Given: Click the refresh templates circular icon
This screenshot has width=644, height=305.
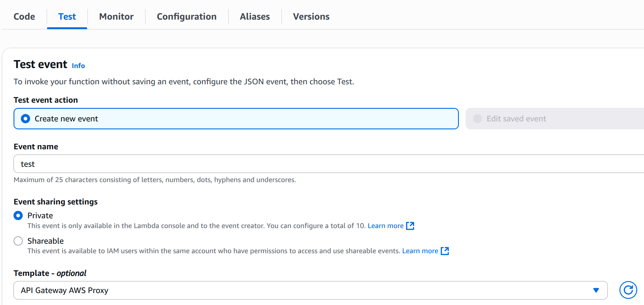Looking at the screenshot, I should 628,290.
